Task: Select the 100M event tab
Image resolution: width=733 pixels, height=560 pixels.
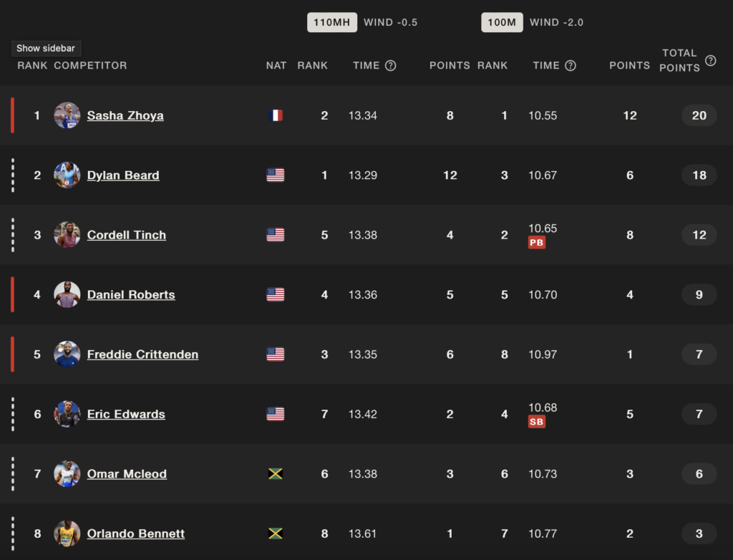Action: click(502, 22)
